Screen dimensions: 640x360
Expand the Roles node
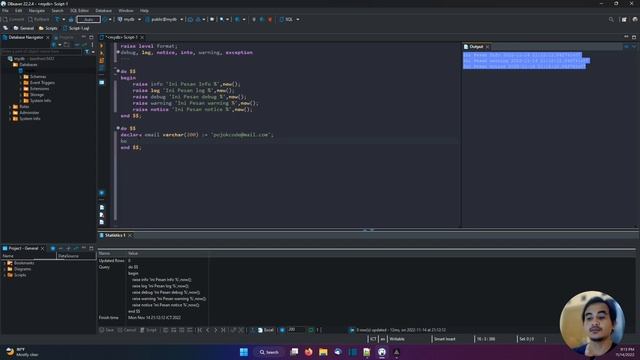[x=10, y=107]
